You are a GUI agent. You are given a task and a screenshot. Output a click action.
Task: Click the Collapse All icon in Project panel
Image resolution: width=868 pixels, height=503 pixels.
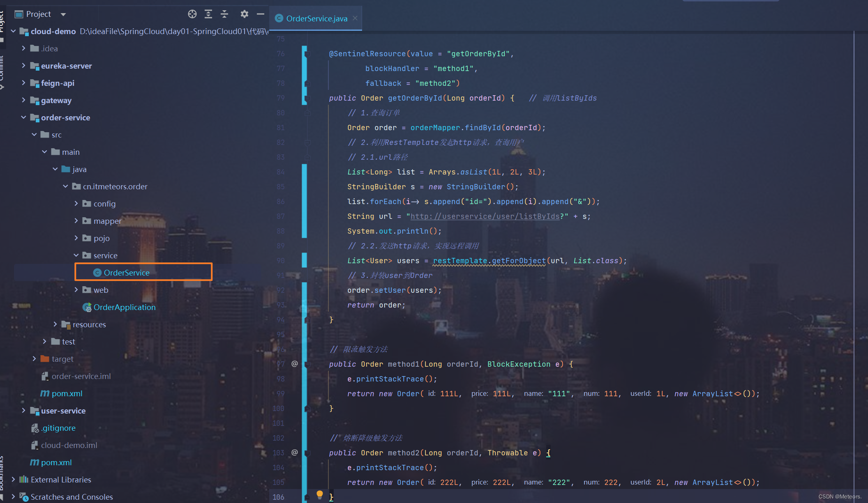[x=224, y=14]
